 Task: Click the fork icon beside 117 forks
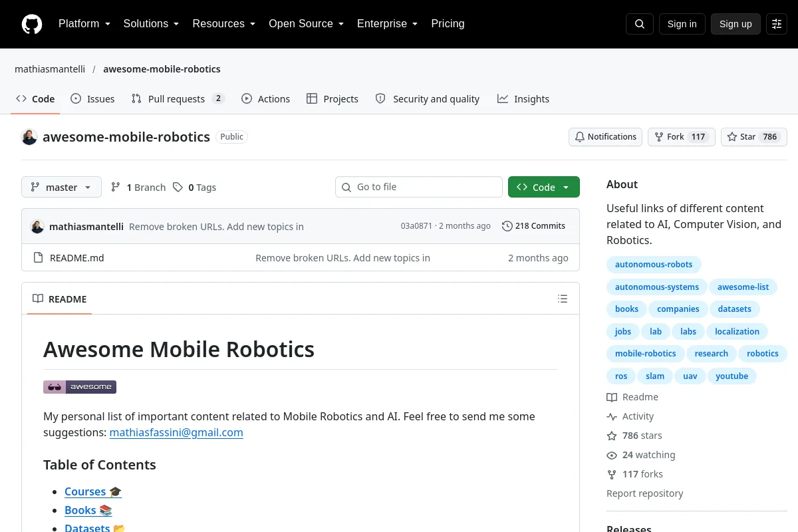pyautogui.click(x=612, y=474)
